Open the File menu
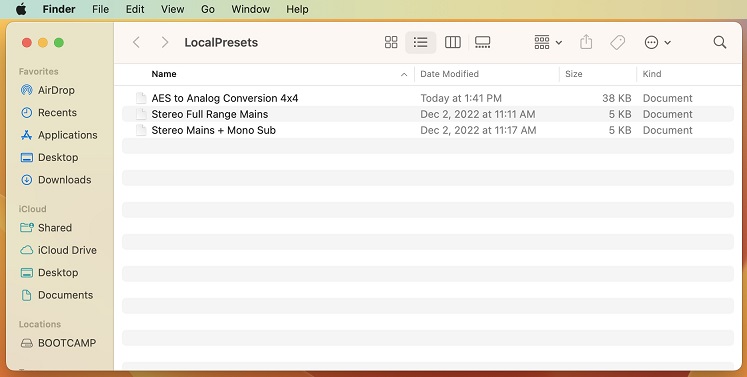The image size is (747, 377). pyautogui.click(x=101, y=9)
